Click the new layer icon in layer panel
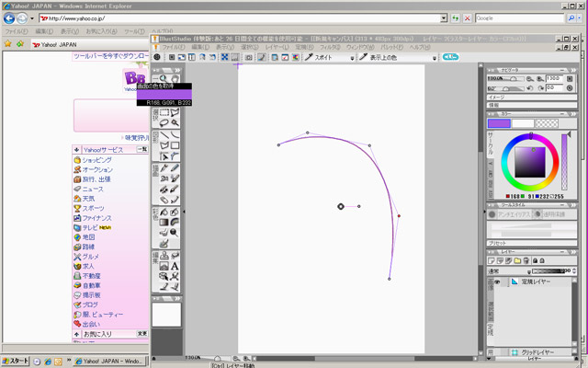Viewport: 588px width, 368px height. tap(492, 260)
